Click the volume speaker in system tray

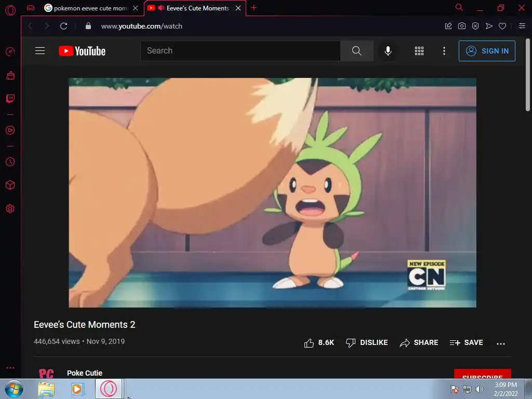pyautogui.click(x=480, y=389)
